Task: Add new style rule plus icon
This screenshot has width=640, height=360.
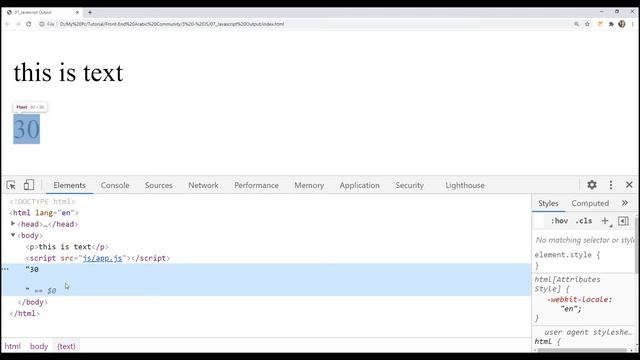Action: 605,221
